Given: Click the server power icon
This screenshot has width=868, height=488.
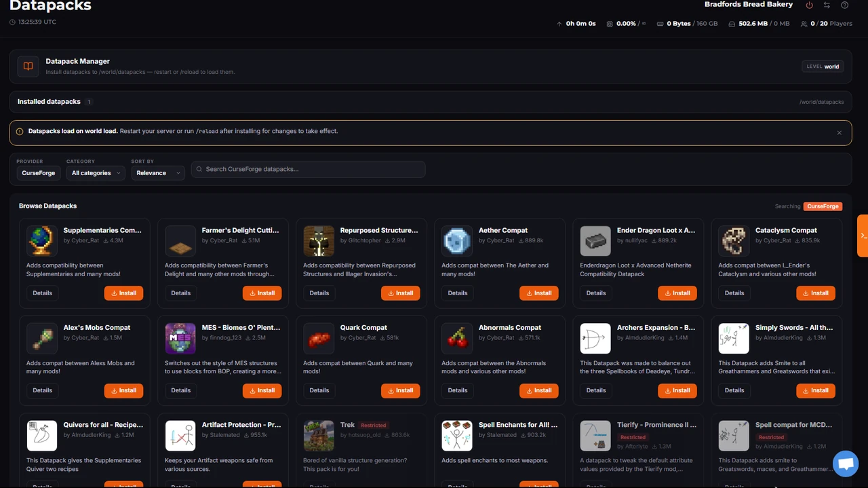Looking at the screenshot, I should [x=809, y=5].
